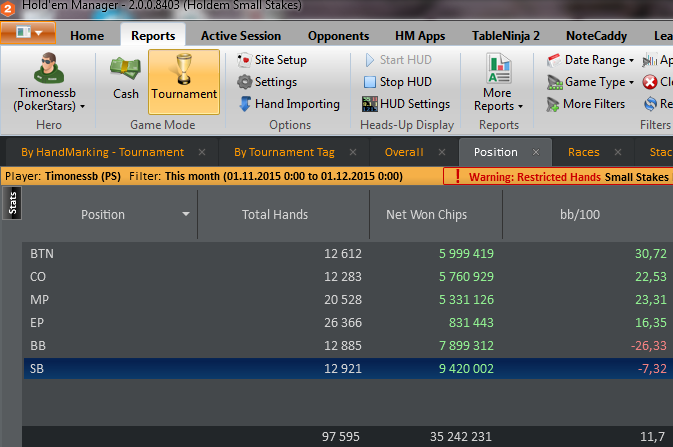Open the HM Apps tab

(x=420, y=36)
